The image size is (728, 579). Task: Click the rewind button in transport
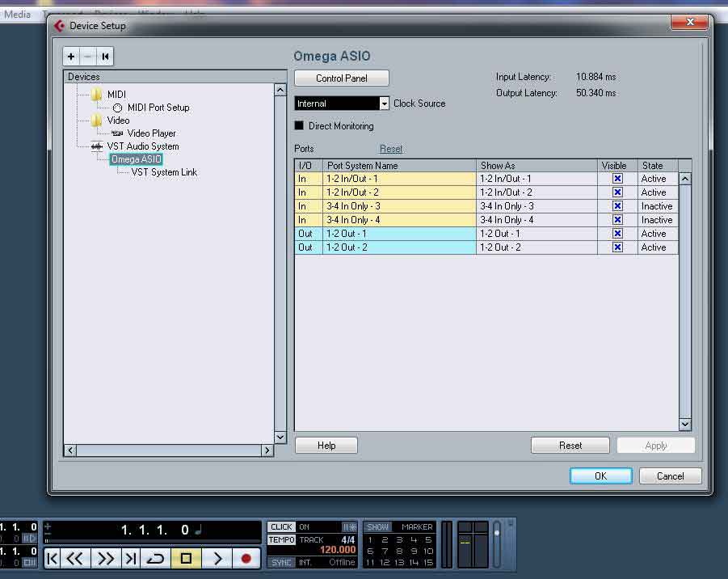tap(75, 558)
